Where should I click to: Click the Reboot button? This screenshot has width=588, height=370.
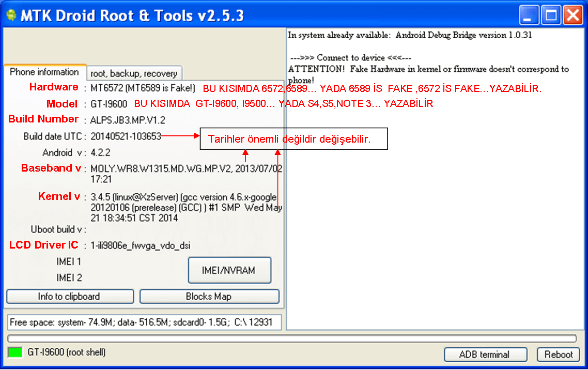coord(558,355)
